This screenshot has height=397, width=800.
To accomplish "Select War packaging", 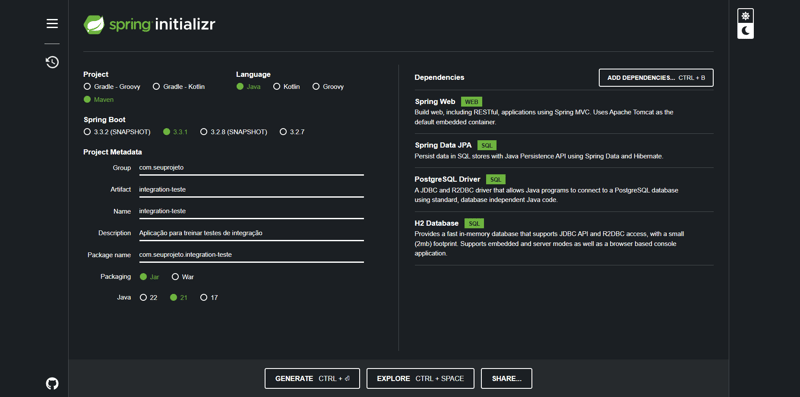I will pos(183,277).
